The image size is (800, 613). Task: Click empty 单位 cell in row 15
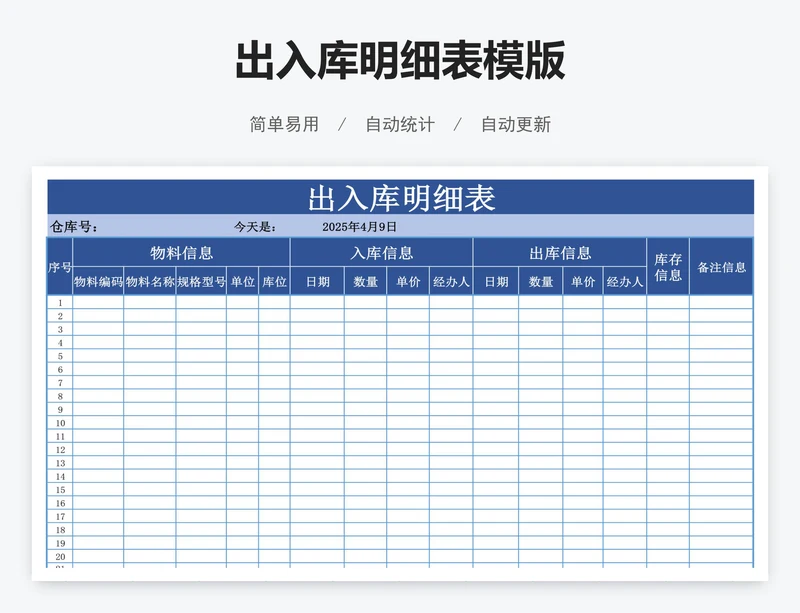pos(242,490)
